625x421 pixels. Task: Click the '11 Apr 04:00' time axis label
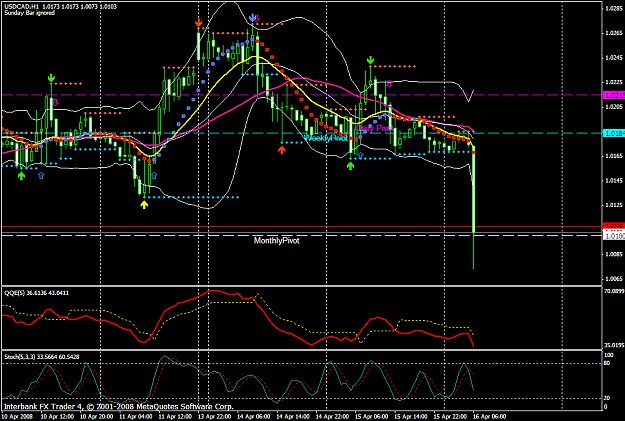pyautogui.click(x=136, y=417)
